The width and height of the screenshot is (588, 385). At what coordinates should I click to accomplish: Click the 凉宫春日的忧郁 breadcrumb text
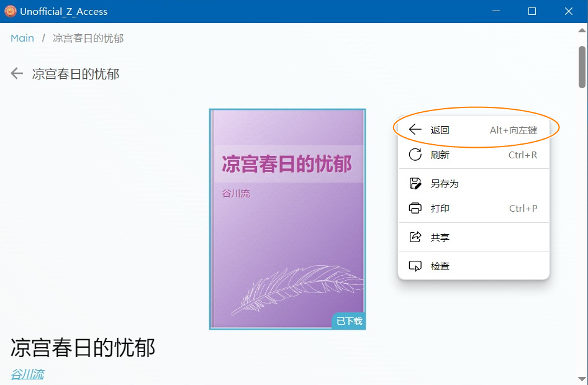click(88, 38)
